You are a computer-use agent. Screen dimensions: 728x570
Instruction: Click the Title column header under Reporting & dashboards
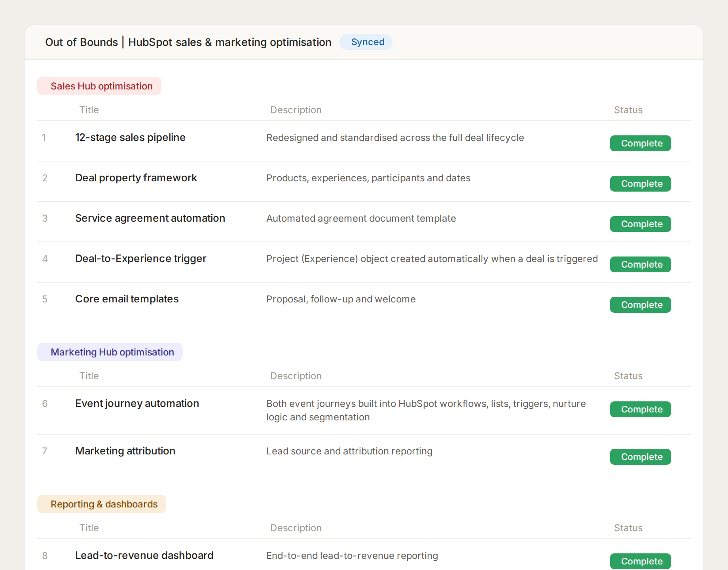89,528
